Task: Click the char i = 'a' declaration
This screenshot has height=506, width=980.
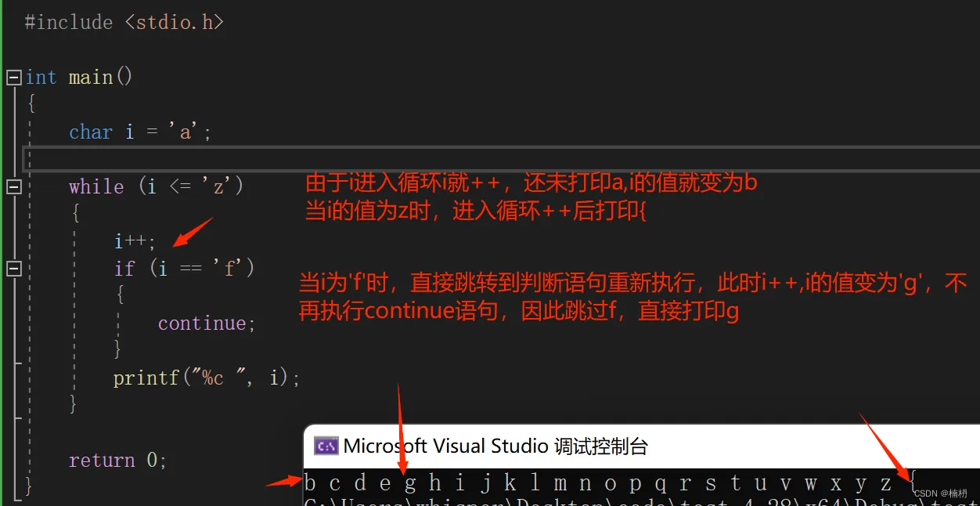Action: [140, 132]
